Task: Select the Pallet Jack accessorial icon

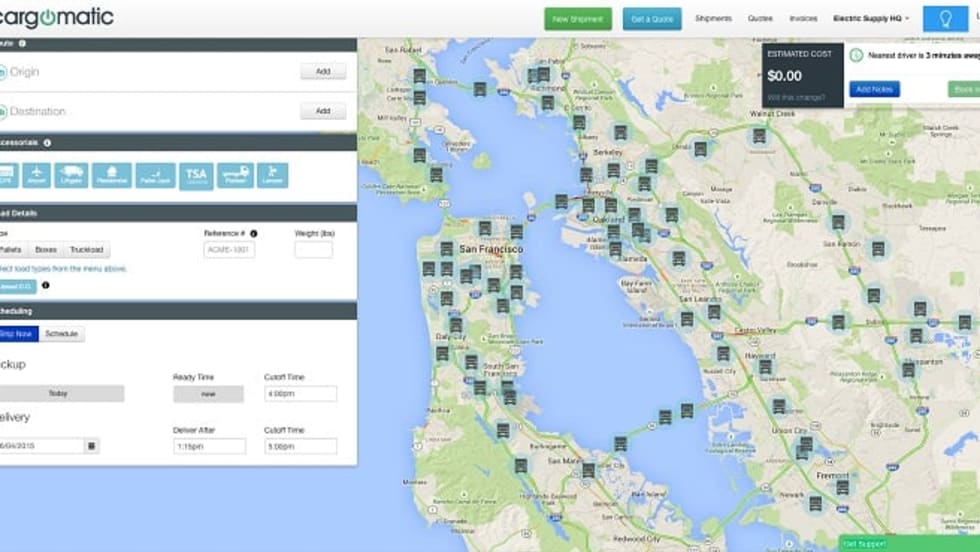Action: pos(155,175)
